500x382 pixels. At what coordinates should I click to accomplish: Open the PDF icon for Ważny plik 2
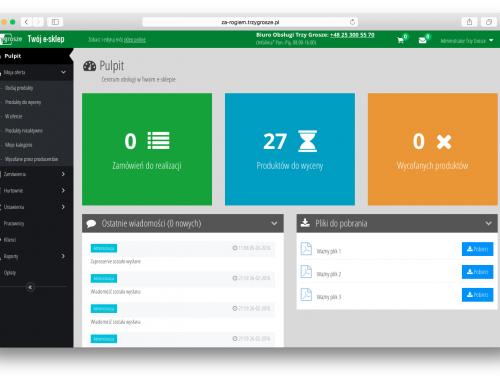pos(306,272)
